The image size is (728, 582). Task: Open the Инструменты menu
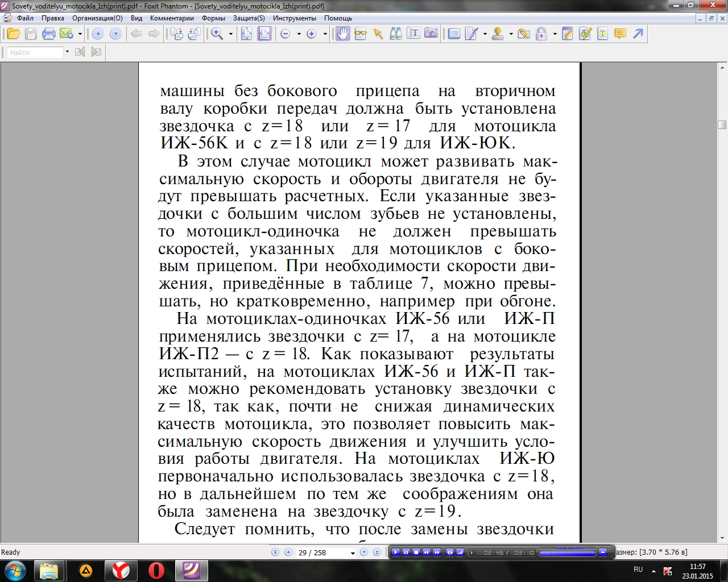click(x=294, y=18)
